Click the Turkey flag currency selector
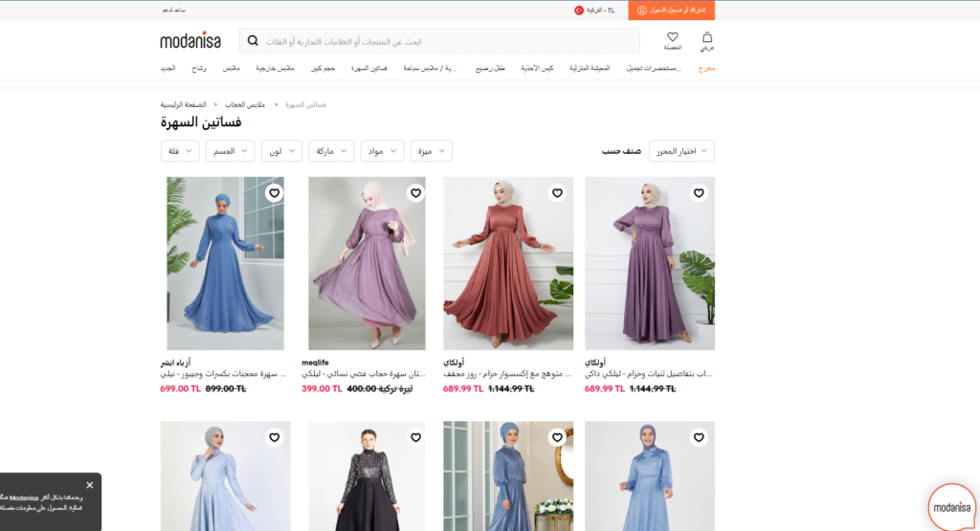The image size is (980, 531). point(579,10)
